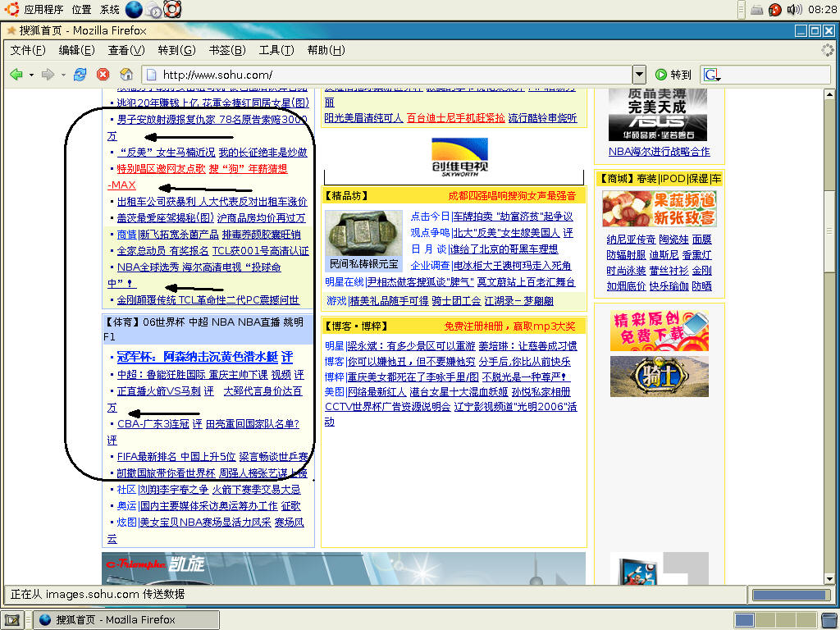840x630 pixels.
Task: Click the scrollbar up arrow
Action: click(x=829, y=94)
